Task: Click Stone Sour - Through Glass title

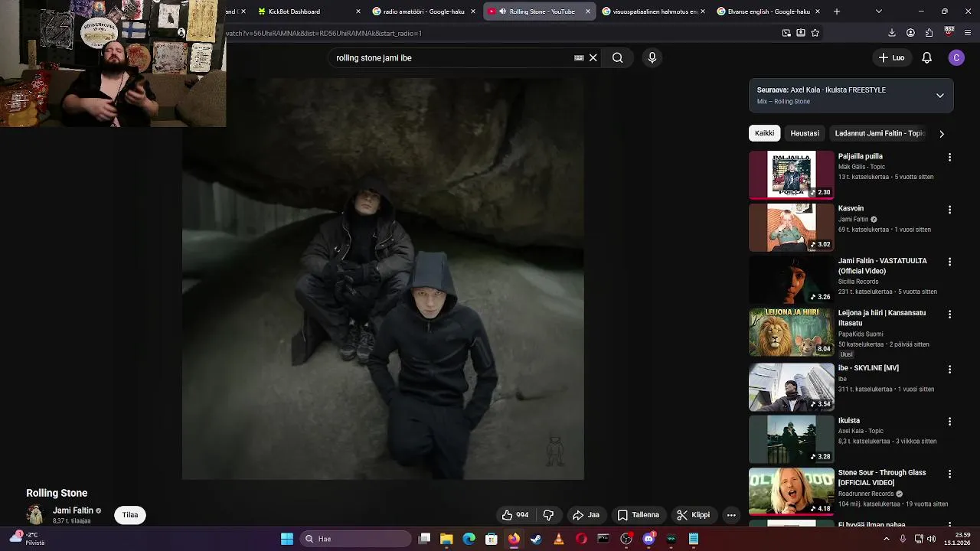Action: pyautogui.click(x=882, y=478)
